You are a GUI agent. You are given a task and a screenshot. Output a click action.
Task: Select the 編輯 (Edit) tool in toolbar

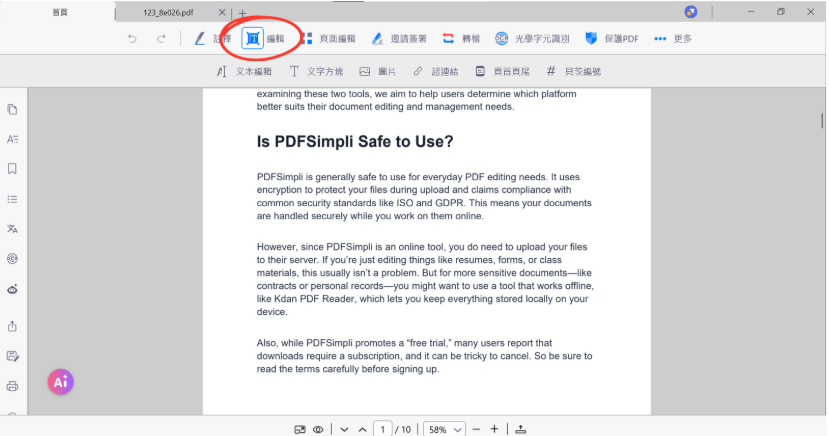[262, 39]
